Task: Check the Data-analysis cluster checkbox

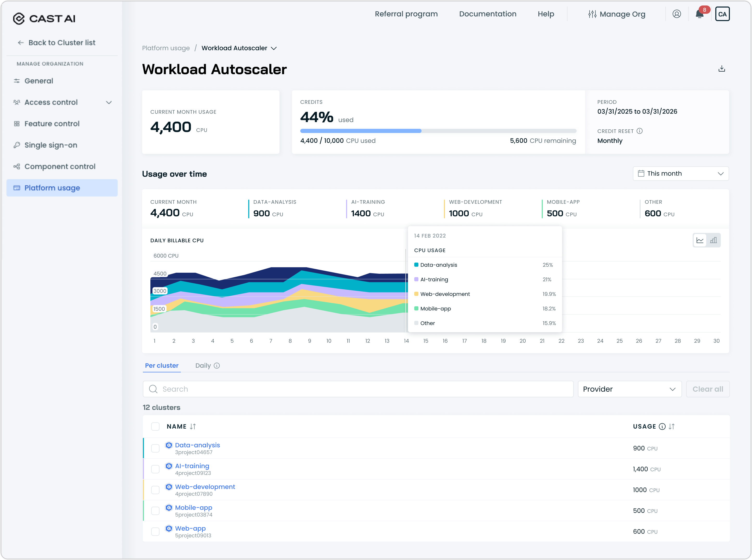Action: tap(155, 448)
